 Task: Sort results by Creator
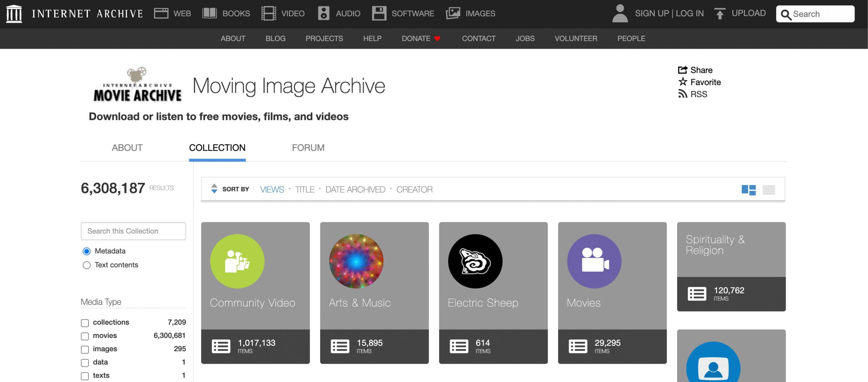414,189
